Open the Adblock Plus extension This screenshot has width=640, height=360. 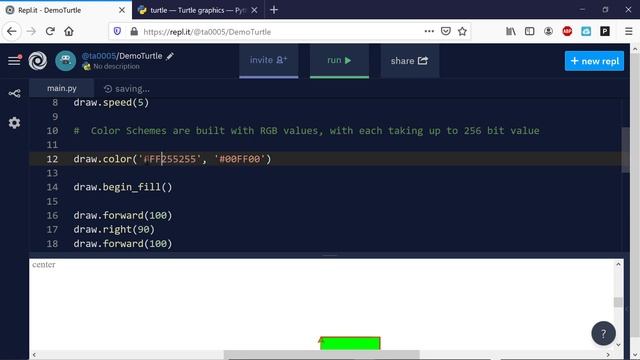(567, 31)
